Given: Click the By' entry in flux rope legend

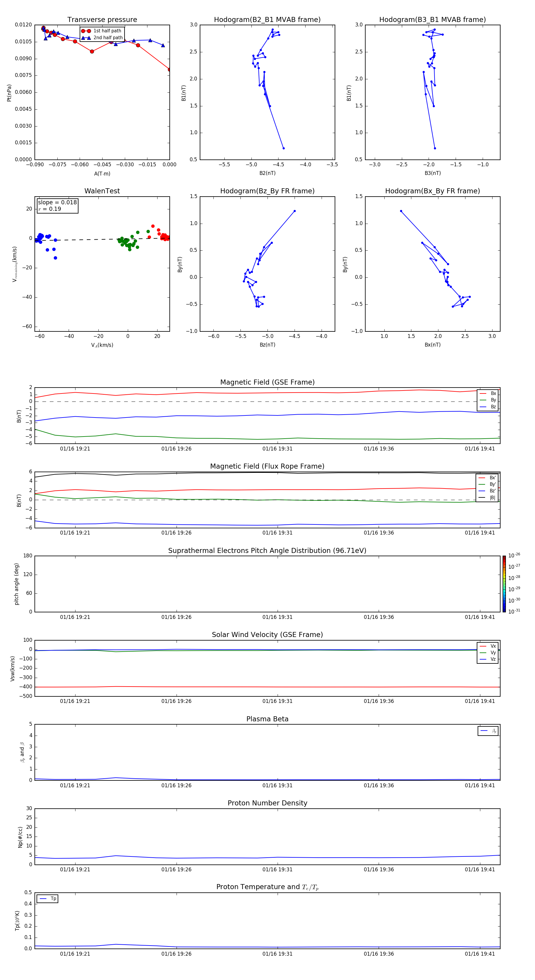Looking at the screenshot, I should [x=487, y=484].
